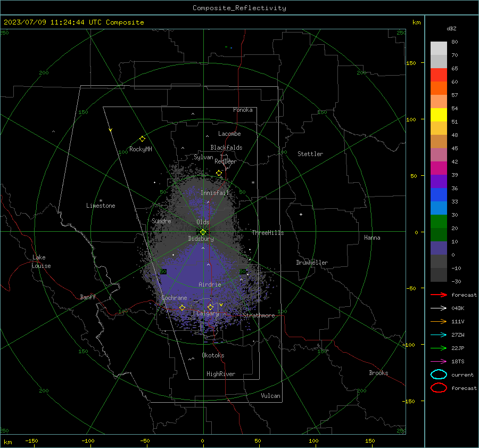Click the red forecast arrow legend icon
479x448 pixels.
[x=439, y=295]
